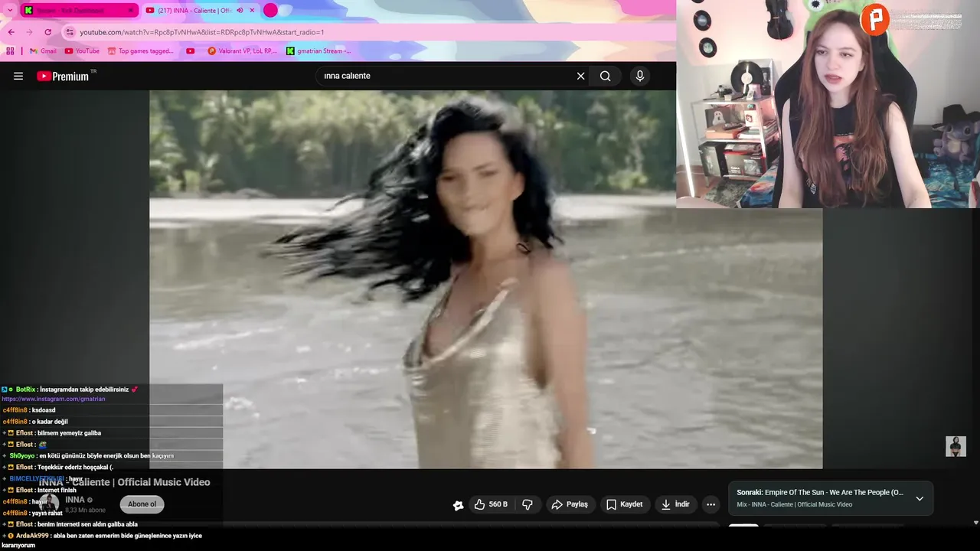Image resolution: width=980 pixels, height=551 pixels.
Task: Click browser back arrow
Action: click(11, 32)
